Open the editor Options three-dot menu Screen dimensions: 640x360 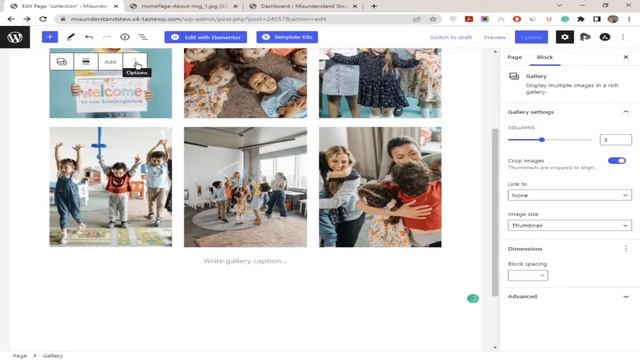623,37
